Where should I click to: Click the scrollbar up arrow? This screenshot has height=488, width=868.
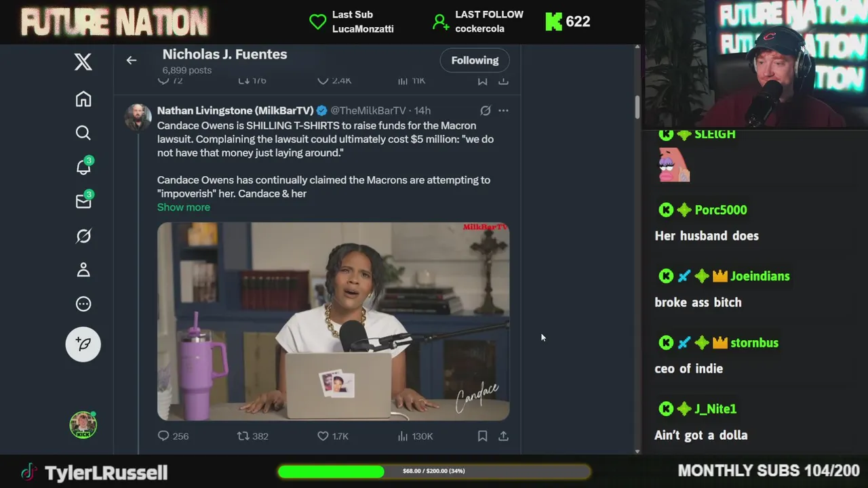coord(637,47)
